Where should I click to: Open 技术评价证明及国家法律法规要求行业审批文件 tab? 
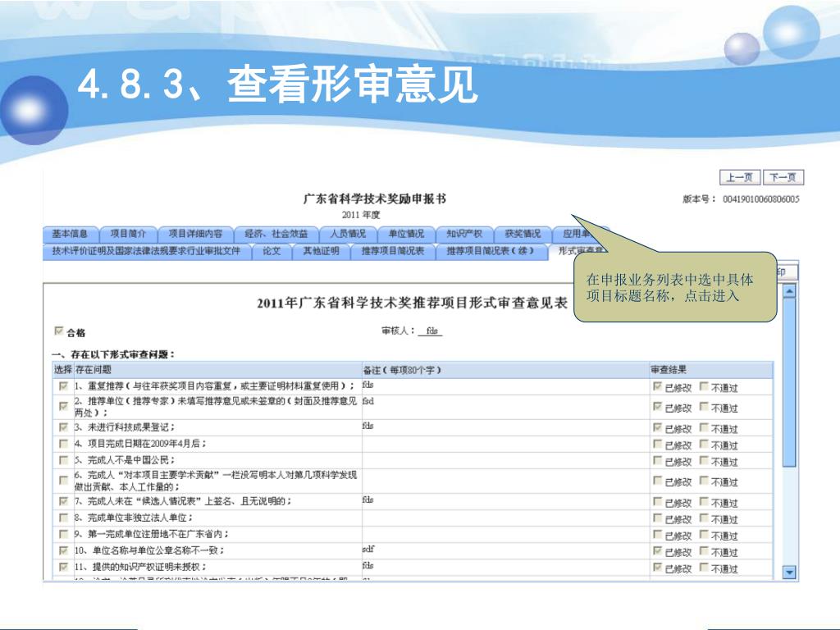146,251
